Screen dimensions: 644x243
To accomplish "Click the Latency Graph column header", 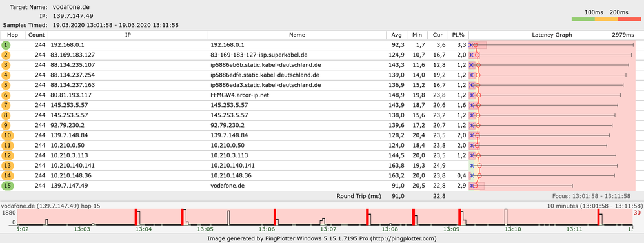I will 552,35.
